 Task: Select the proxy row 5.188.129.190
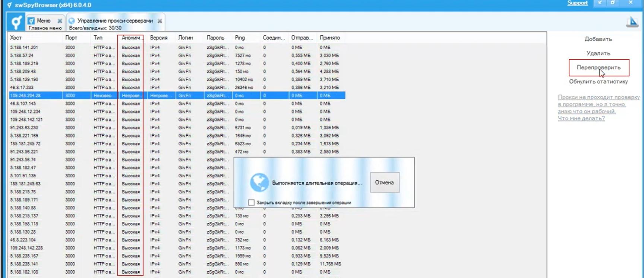(177, 79)
